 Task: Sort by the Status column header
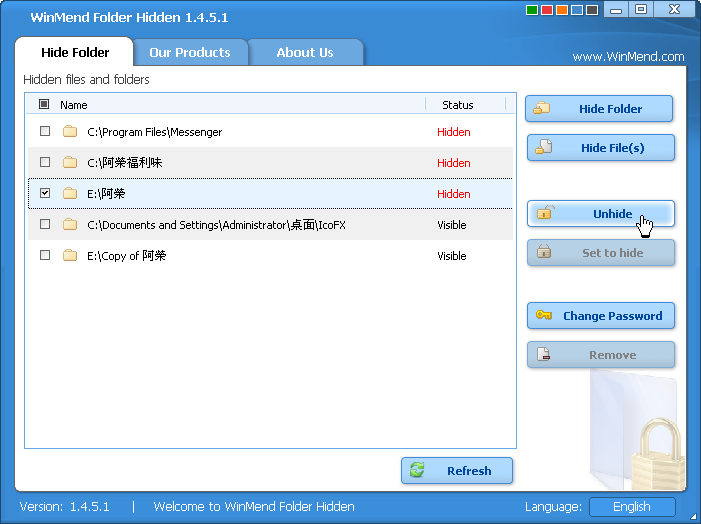(458, 105)
